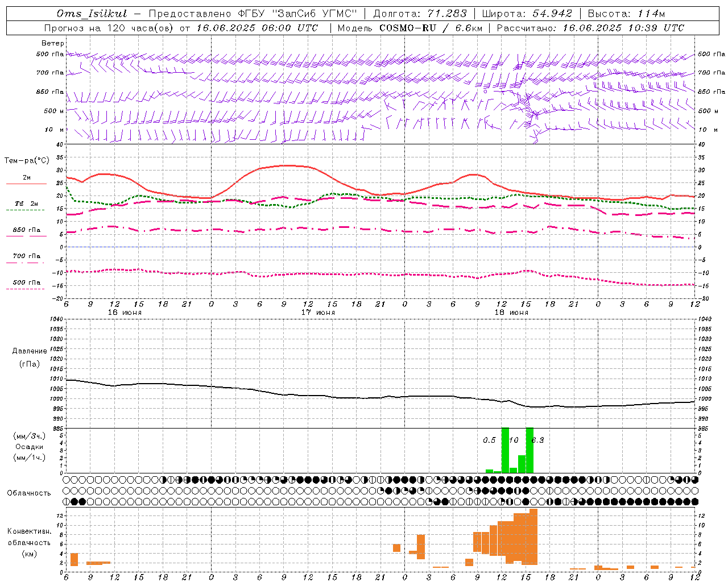The image size is (728, 582).
Task: Click the (гПа) pressure unit label
Action: click(30, 364)
